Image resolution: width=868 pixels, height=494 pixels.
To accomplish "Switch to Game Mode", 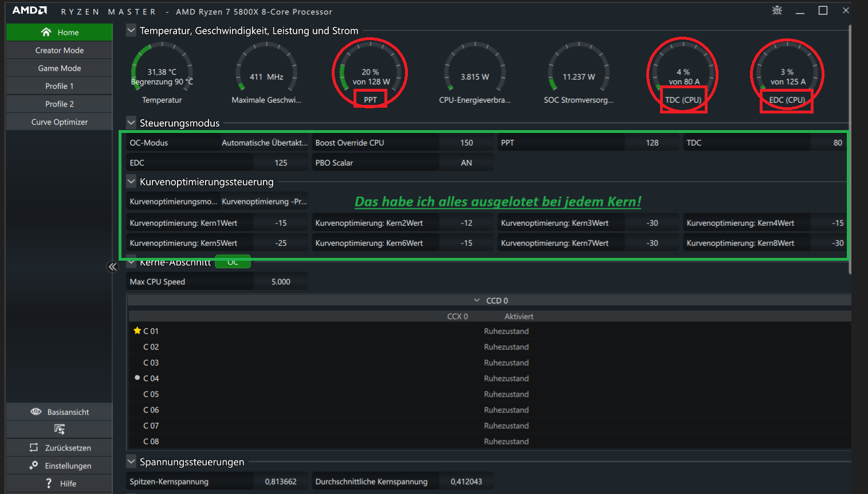I will click(59, 68).
